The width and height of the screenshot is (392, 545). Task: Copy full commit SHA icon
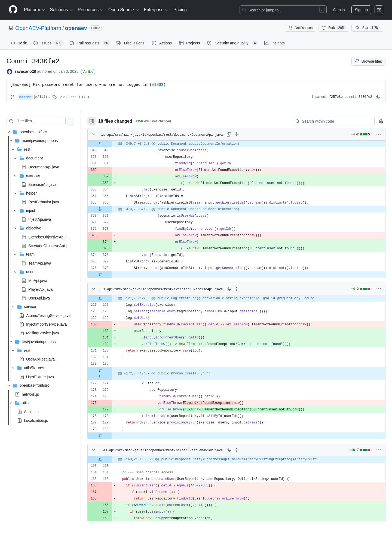pyautogui.click(x=378, y=97)
